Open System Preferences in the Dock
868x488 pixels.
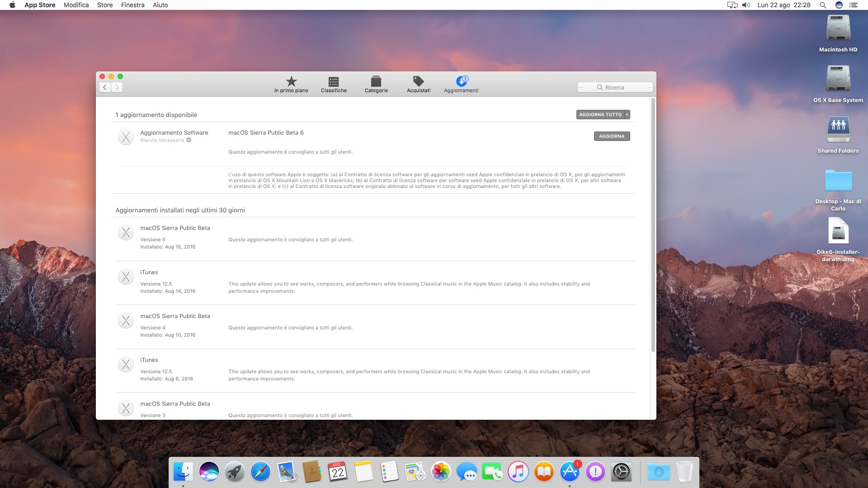(x=621, y=472)
